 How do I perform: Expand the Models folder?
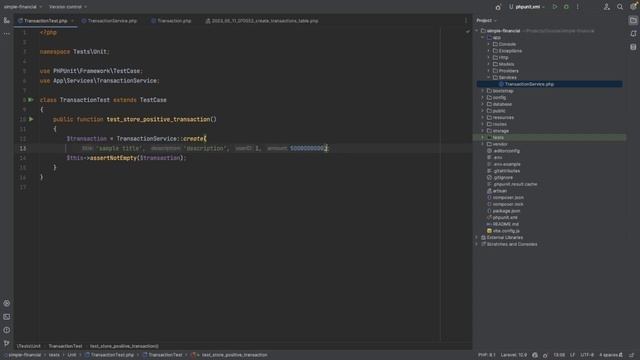click(489, 64)
